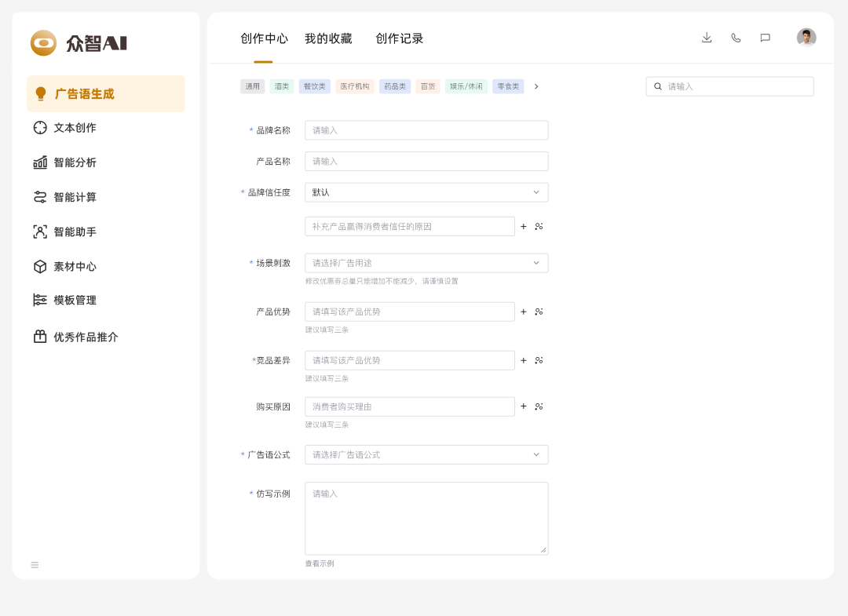This screenshot has height=616, width=848.
Task: Select the 医疗机构 category tag
Action: click(x=355, y=86)
